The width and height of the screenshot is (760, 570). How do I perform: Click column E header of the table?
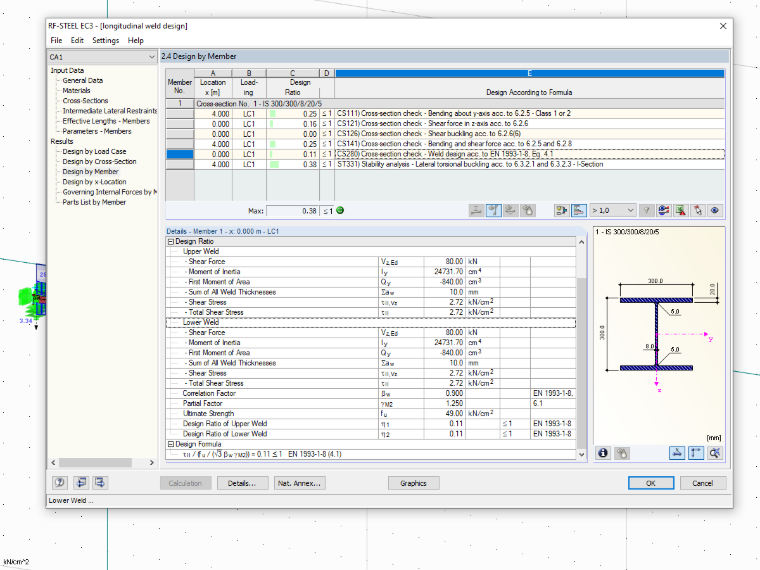coord(529,73)
